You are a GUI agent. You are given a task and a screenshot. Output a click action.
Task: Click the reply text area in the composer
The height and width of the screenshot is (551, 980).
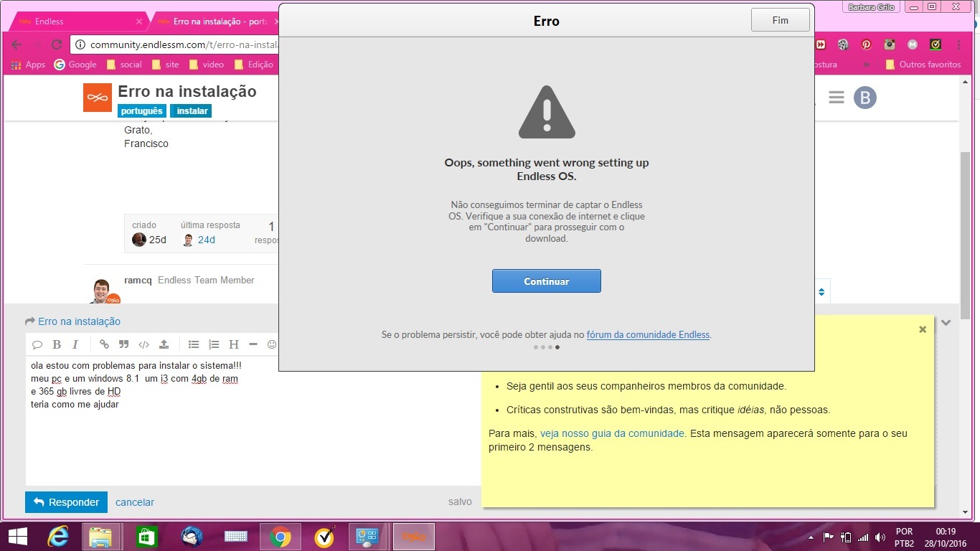[253, 420]
